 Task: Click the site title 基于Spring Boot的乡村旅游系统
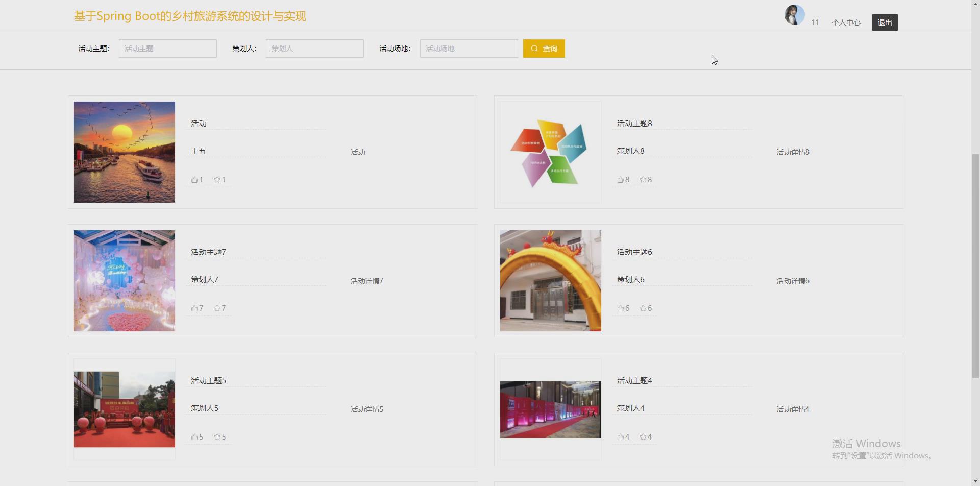coord(189,16)
